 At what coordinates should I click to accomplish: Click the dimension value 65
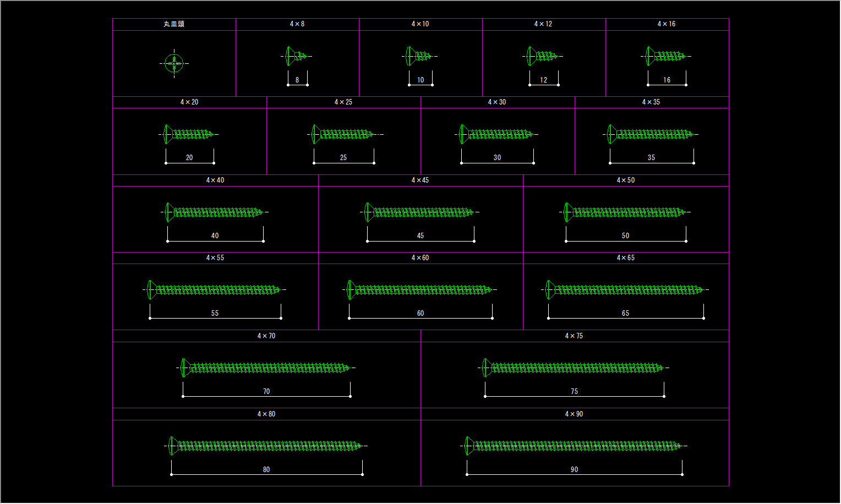[626, 314]
